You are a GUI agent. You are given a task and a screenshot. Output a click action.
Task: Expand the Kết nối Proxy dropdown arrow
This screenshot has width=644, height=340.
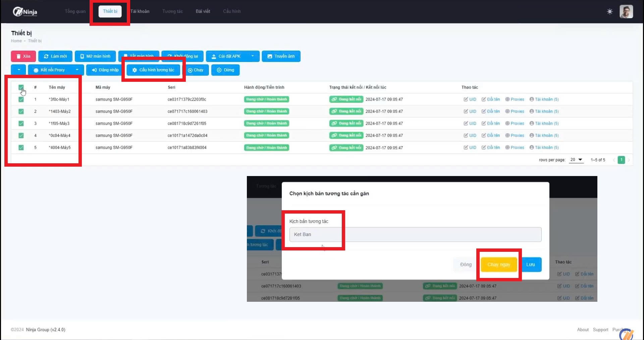[77, 70]
